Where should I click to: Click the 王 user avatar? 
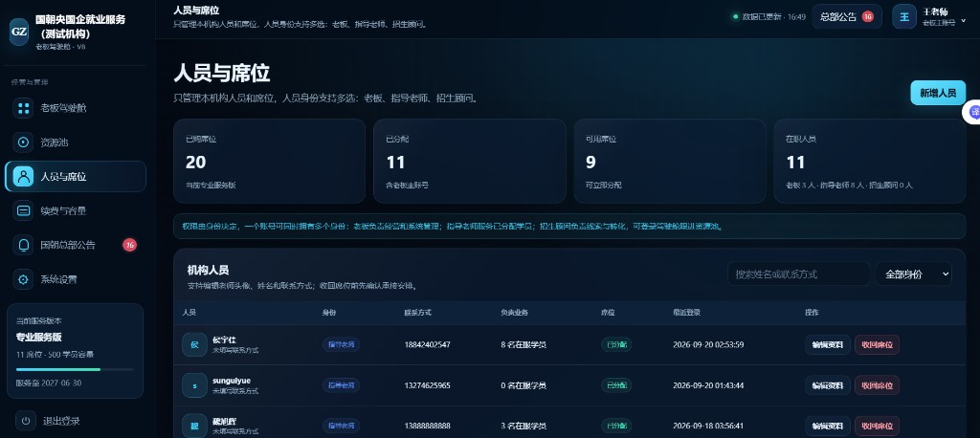904,17
